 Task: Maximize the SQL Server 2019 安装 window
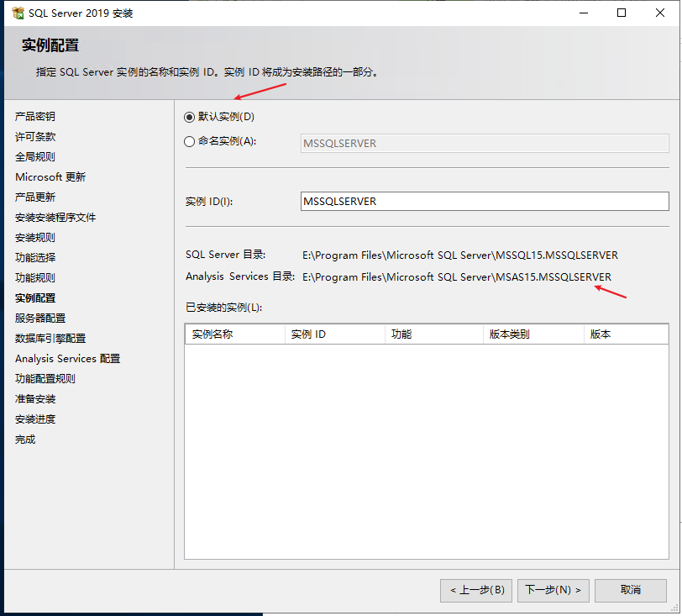(622, 13)
